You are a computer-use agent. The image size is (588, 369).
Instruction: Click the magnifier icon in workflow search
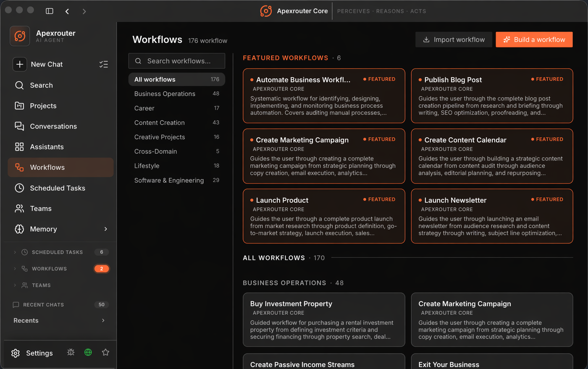[138, 61]
